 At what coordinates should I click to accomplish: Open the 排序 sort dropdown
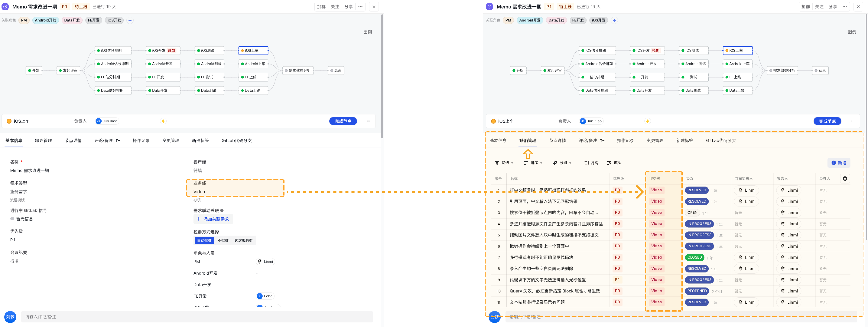point(533,163)
